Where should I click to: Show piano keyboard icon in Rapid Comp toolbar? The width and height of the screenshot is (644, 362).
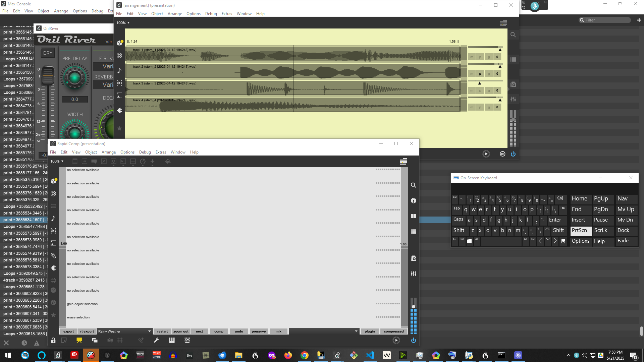(x=172, y=341)
